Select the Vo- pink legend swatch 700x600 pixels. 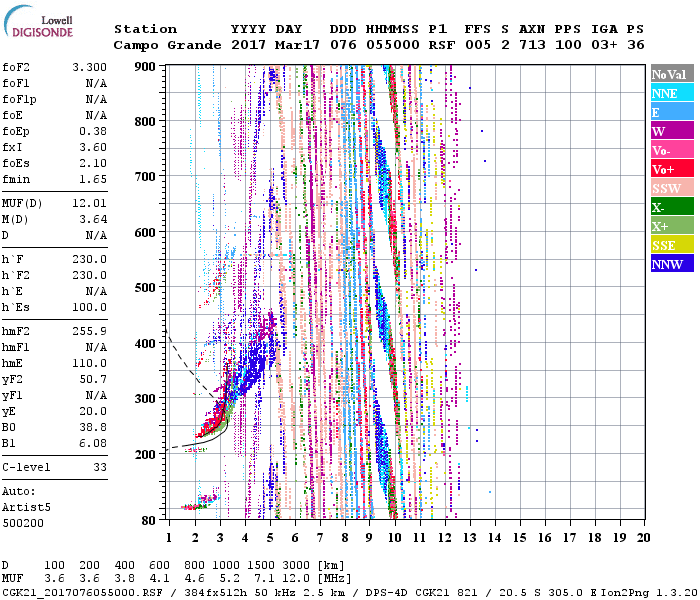672,150
